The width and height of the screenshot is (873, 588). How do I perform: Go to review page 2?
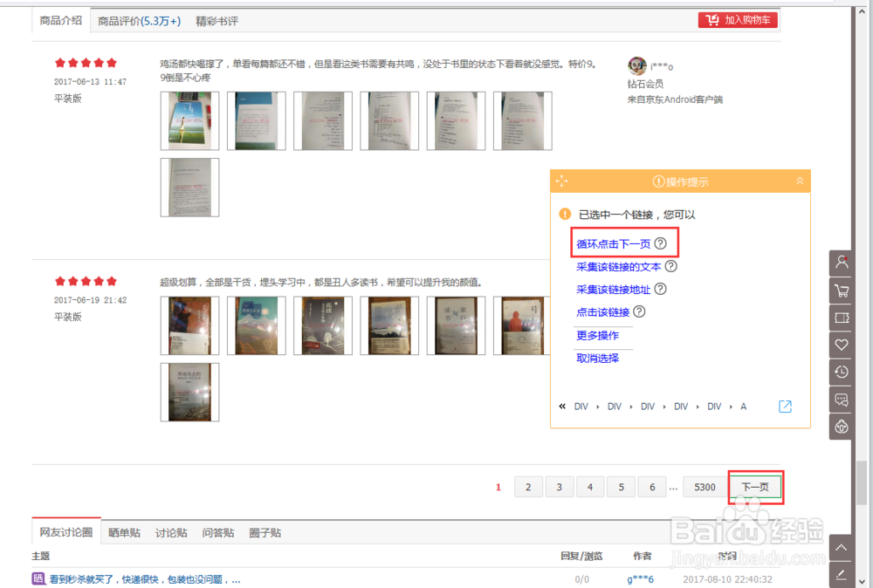point(528,488)
